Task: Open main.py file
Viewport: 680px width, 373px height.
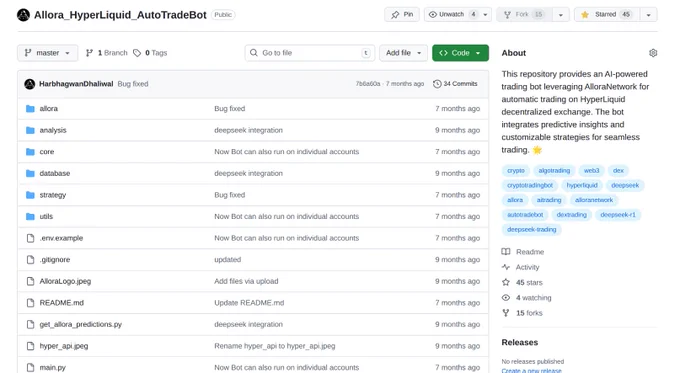Action: 52,367
